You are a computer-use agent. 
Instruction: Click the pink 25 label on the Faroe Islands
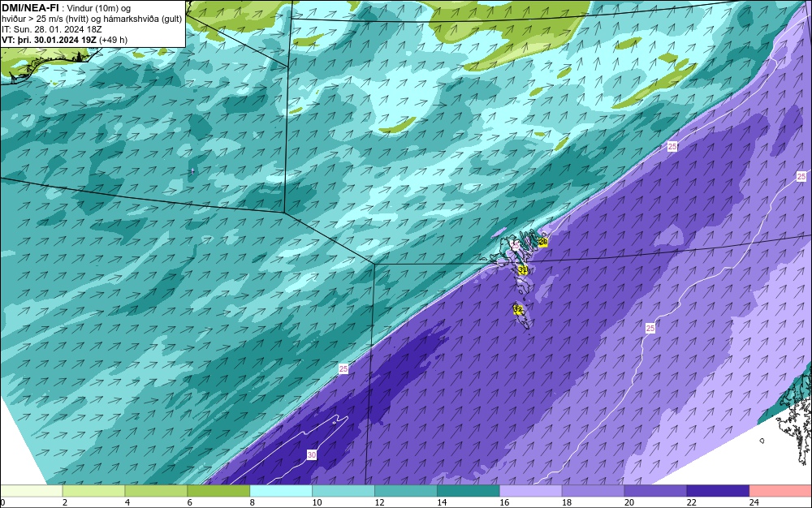[515, 246]
